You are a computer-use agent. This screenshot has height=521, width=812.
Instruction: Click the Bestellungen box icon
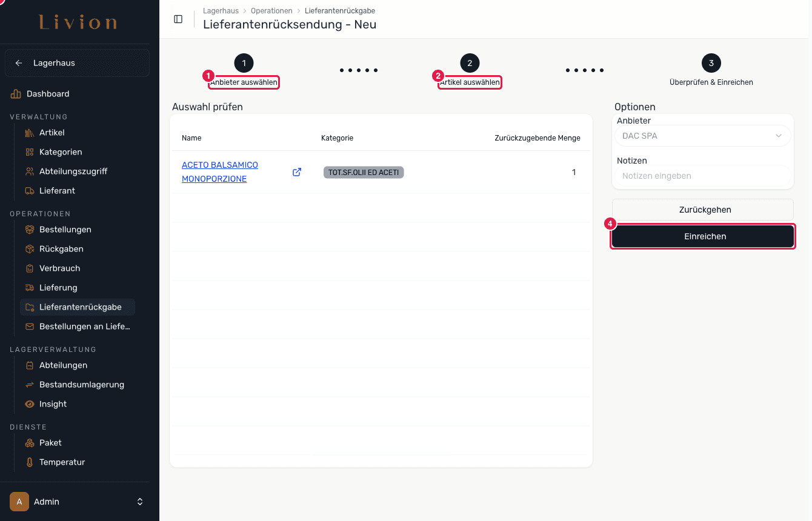tap(30, 230)
